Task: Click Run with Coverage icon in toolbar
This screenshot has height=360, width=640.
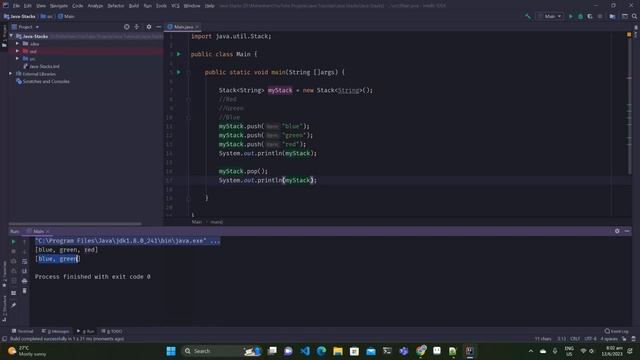Action: coord(590,16)
